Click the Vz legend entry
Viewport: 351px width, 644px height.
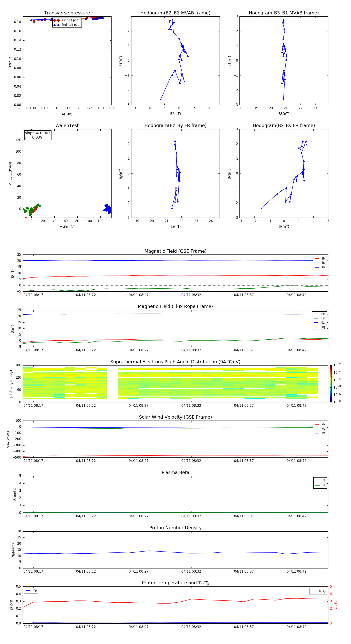[320, 433]
